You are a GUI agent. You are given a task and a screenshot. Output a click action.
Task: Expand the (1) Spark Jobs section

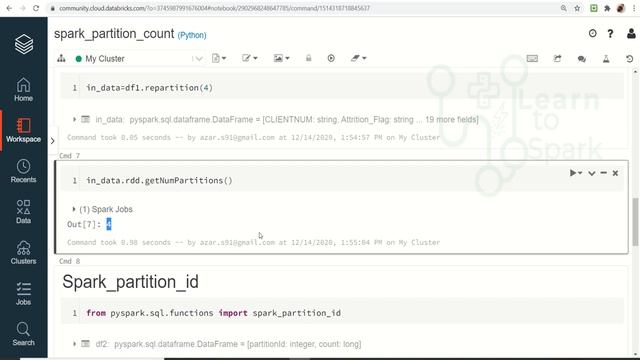74,209
